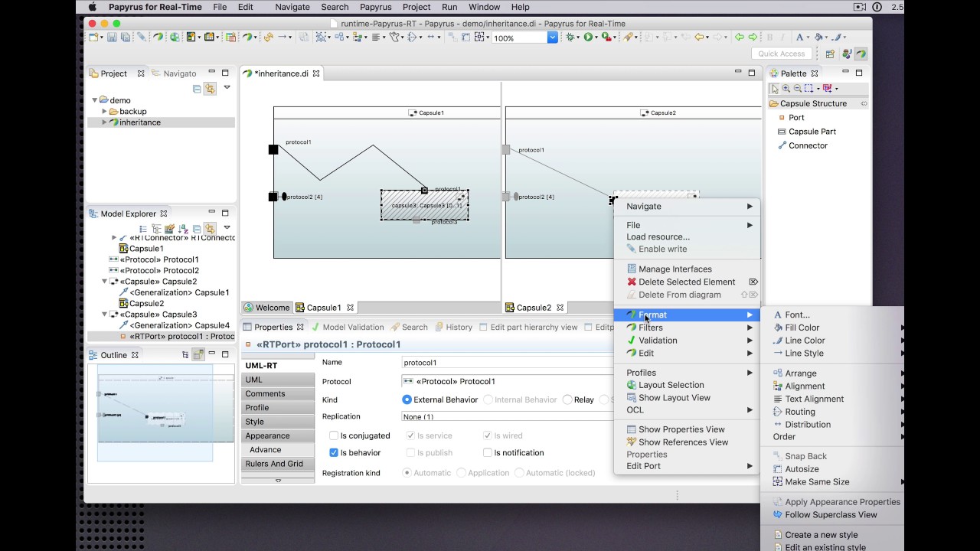Choose Autosize in Format submenu

coord(802,469)
